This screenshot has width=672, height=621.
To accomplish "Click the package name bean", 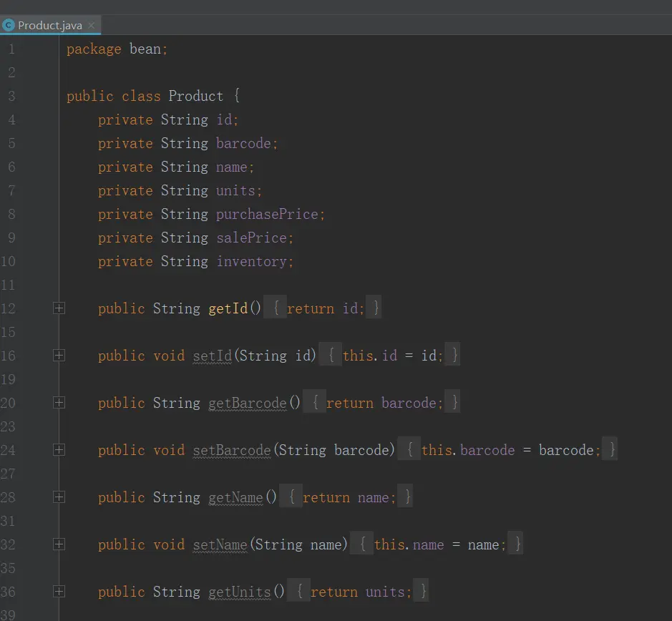I will coord(145,49).
